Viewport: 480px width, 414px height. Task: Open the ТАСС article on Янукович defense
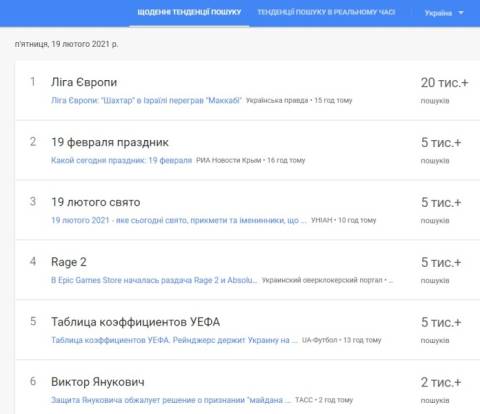click(x=171, y=400)
